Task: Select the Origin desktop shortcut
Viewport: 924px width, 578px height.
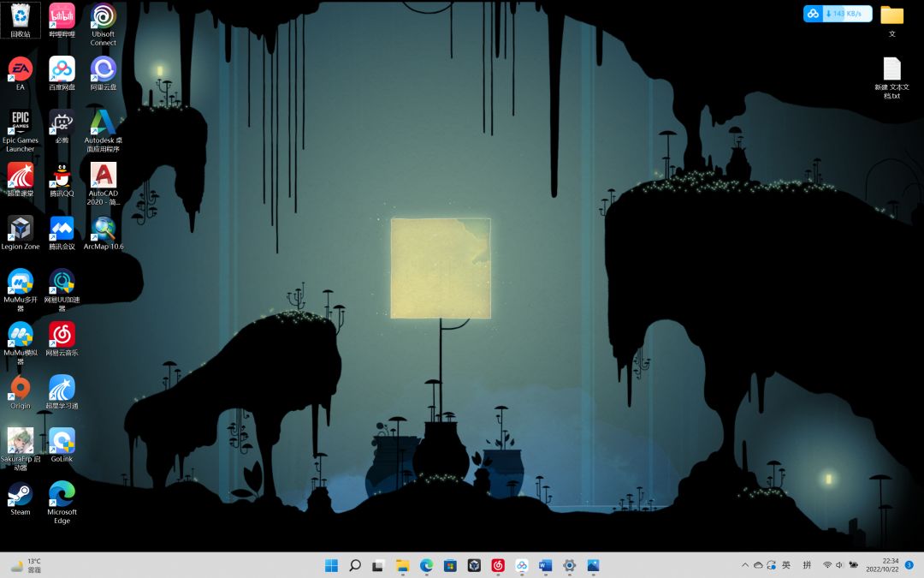Action: click(21, 391)
